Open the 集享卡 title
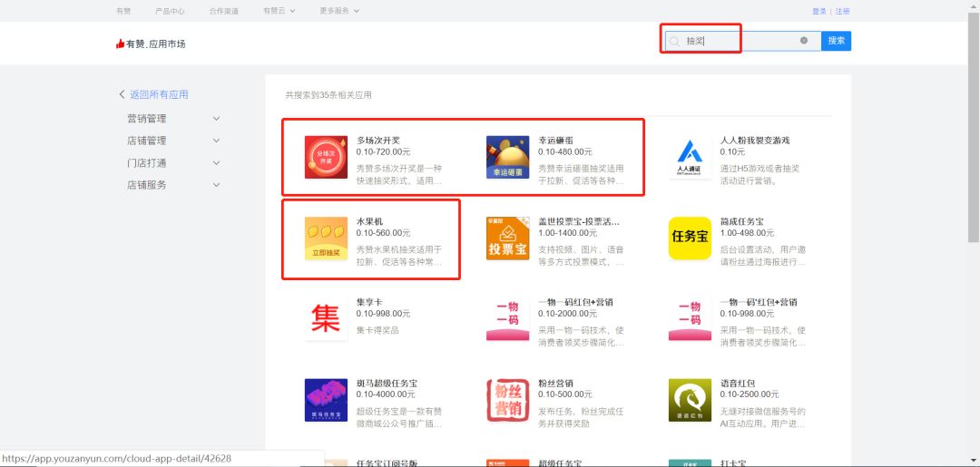 369,302
